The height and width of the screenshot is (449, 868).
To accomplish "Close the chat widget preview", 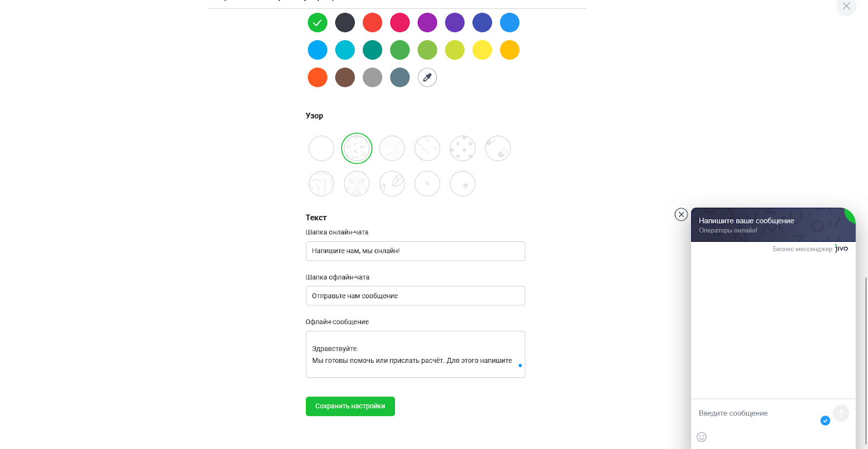I will tap(681, 214).
